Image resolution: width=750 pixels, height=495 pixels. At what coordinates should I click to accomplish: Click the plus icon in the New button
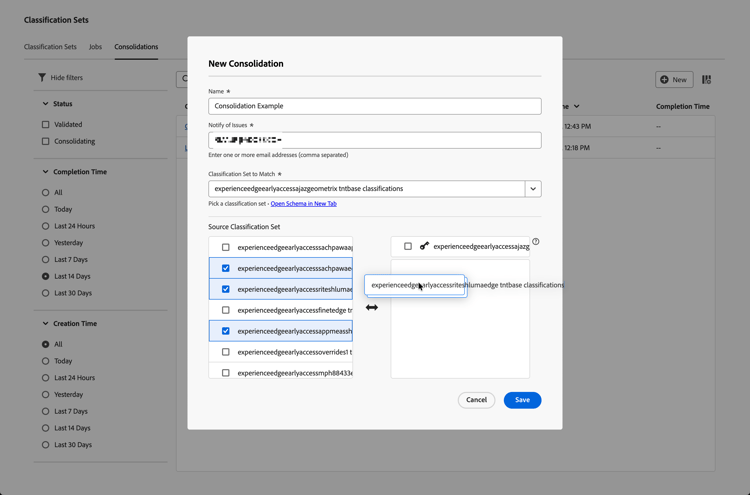(x=664, y=80)
